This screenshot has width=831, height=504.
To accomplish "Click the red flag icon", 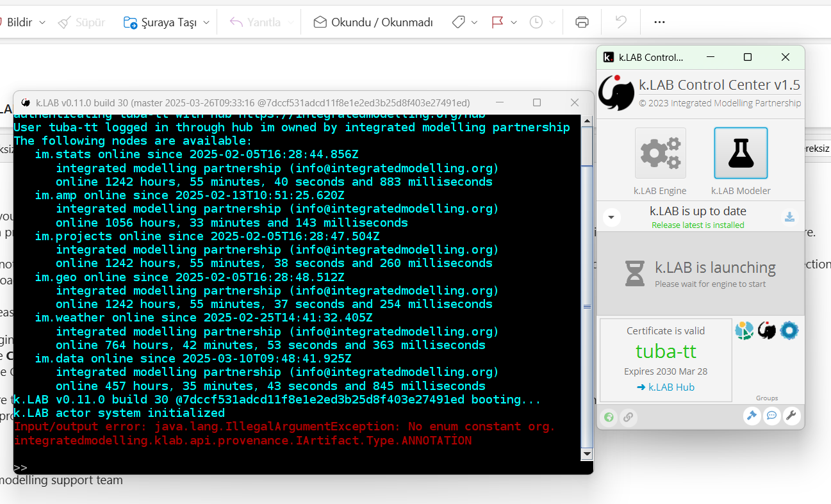I will point(497,22).
